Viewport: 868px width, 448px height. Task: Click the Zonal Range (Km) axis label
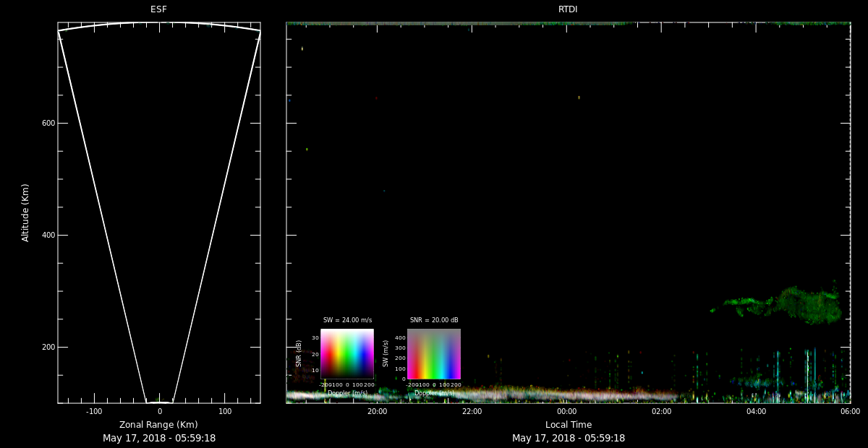(158, 425)
